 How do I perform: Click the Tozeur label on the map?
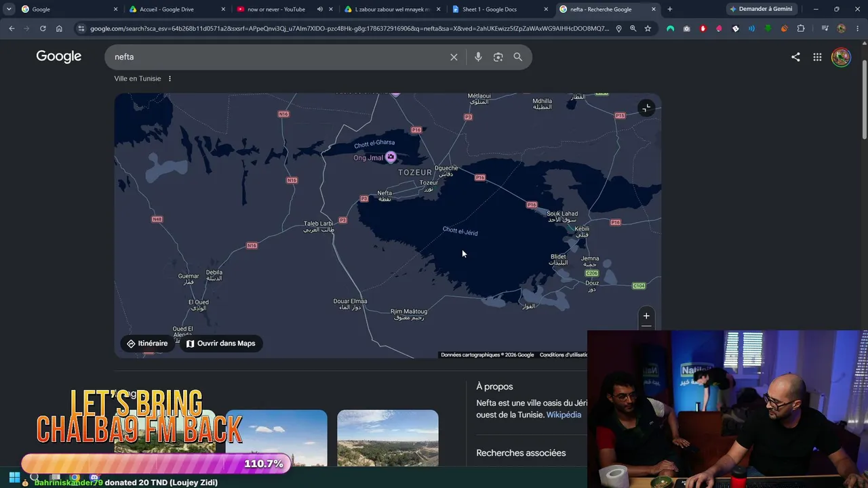click(x=429, y=185)
